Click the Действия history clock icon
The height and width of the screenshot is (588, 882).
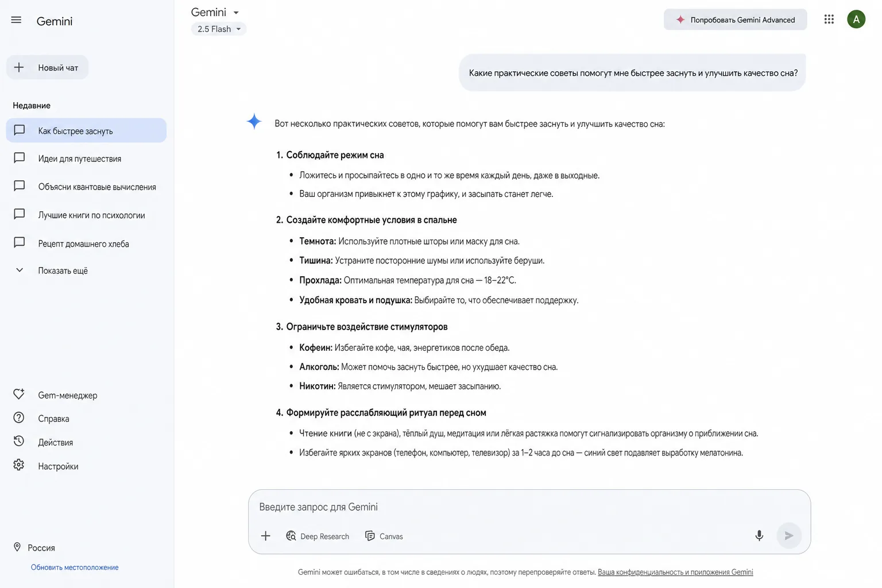[x=19, y=441]
